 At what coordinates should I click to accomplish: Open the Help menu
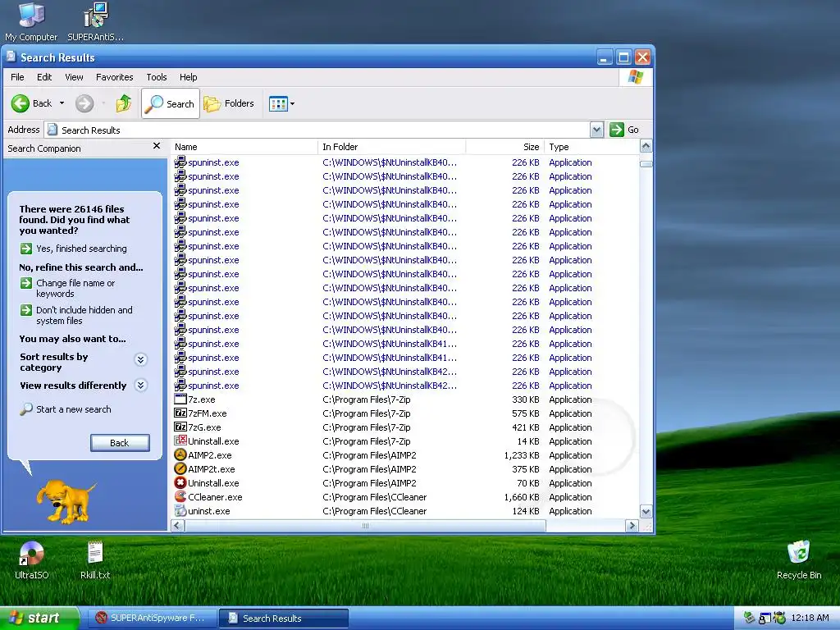pos(188,77)
